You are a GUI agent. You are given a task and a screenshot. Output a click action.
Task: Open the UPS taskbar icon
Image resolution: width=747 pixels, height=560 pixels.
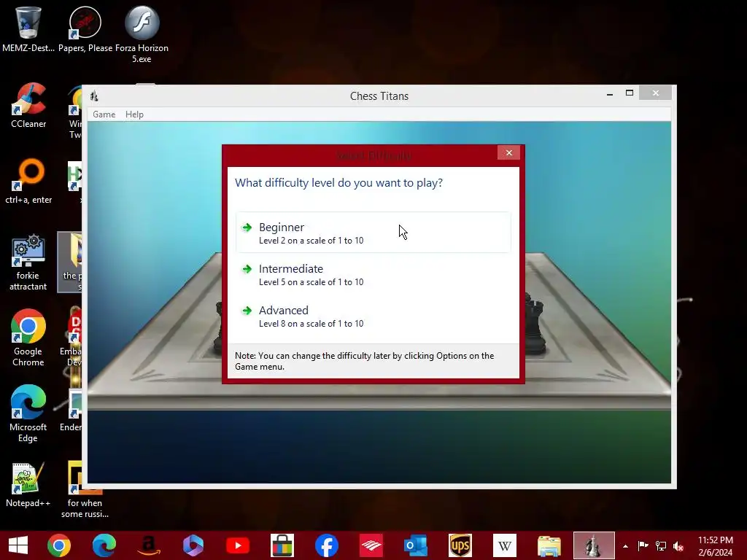[x=460, y=545]
